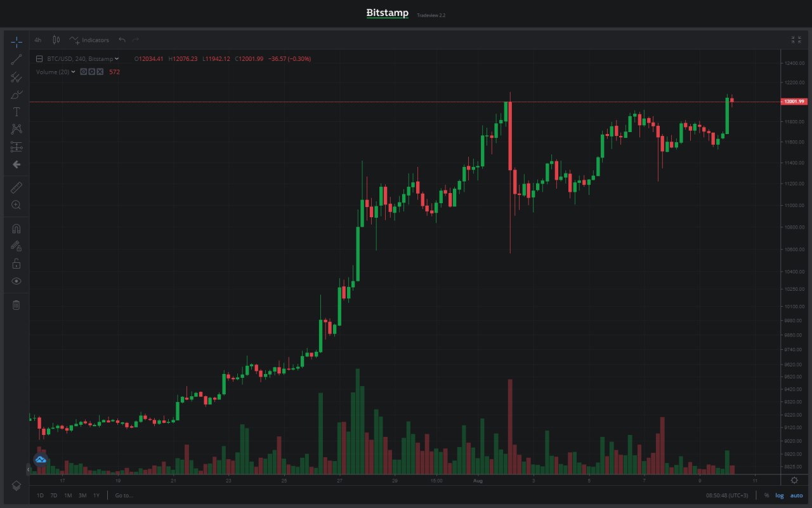Viewport: 812px width, 508px height.
Task: Click the Go to… date button
Action: point(124,495)
